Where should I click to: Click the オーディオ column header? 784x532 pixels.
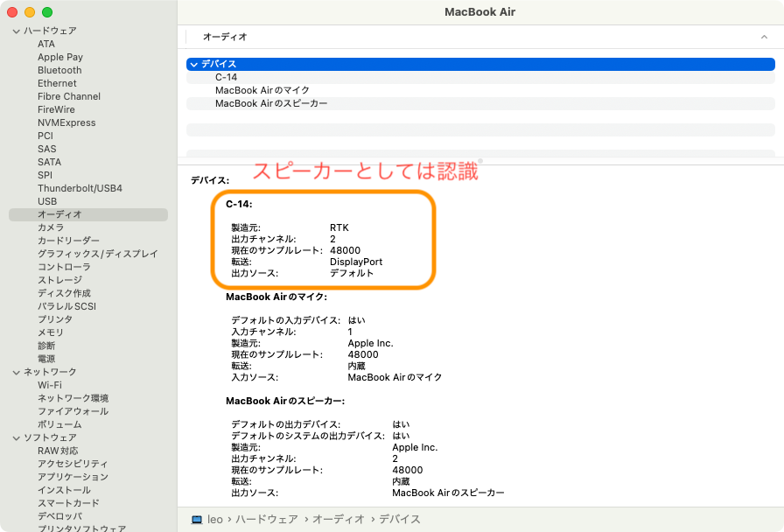tap(225, 37)
